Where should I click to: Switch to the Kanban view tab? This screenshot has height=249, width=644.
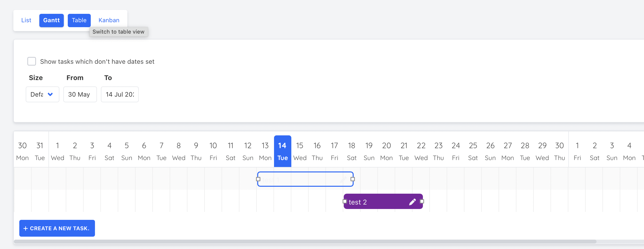109,20
